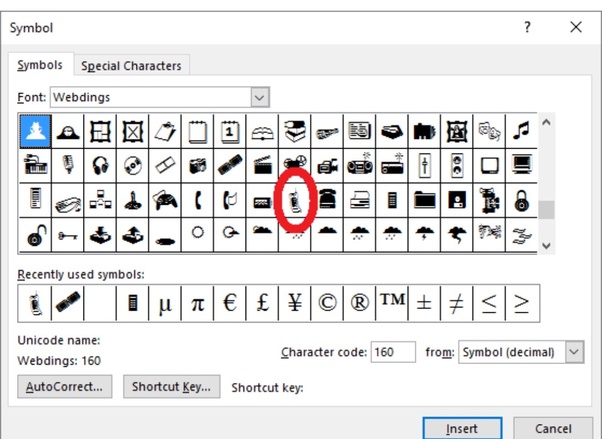
Task: Select the stack of books symbol
Action: click(x=294, y=131)
